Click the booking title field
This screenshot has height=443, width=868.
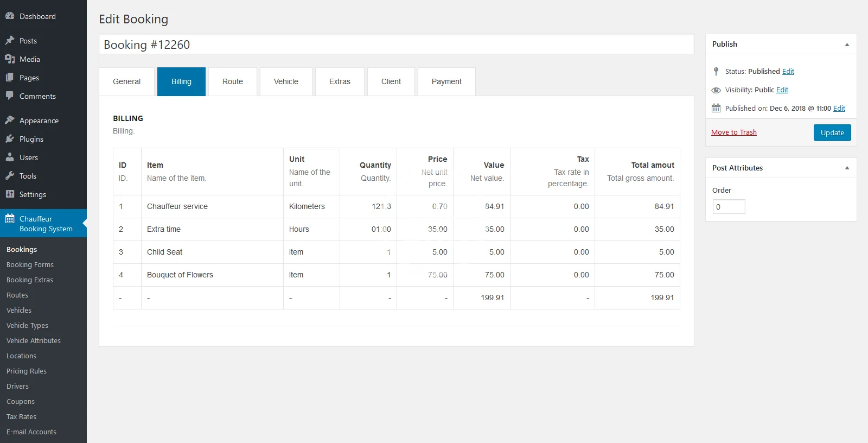pyautogui.click(x=396, y=45)
